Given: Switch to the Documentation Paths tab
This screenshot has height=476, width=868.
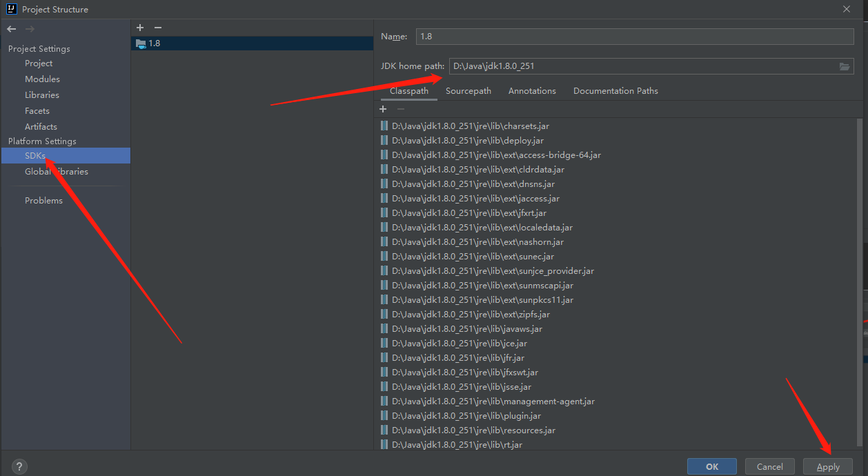Looking at the screenshot, I should point(615,91).
